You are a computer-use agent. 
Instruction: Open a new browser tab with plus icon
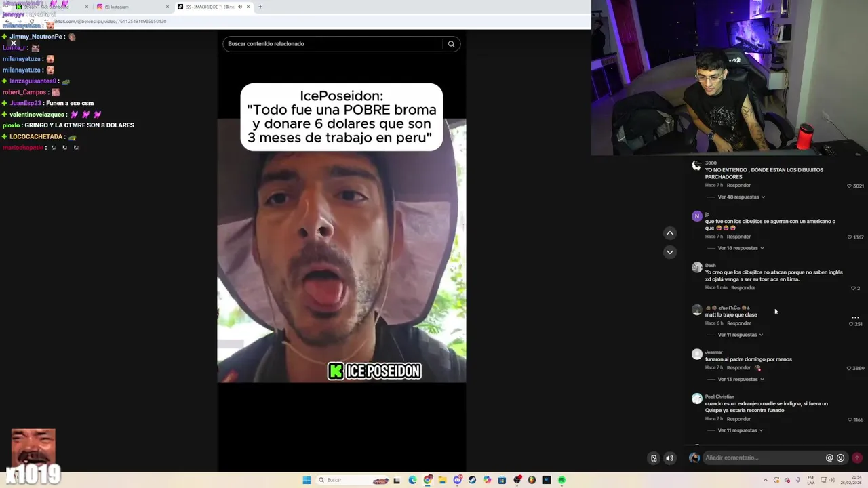click(x=260, y=7)
